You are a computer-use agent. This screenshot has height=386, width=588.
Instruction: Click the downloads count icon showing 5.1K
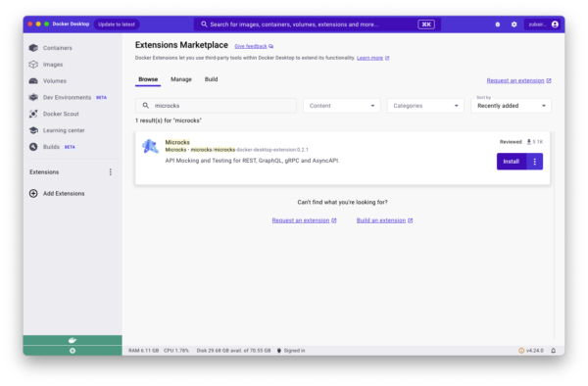(529, 142)
